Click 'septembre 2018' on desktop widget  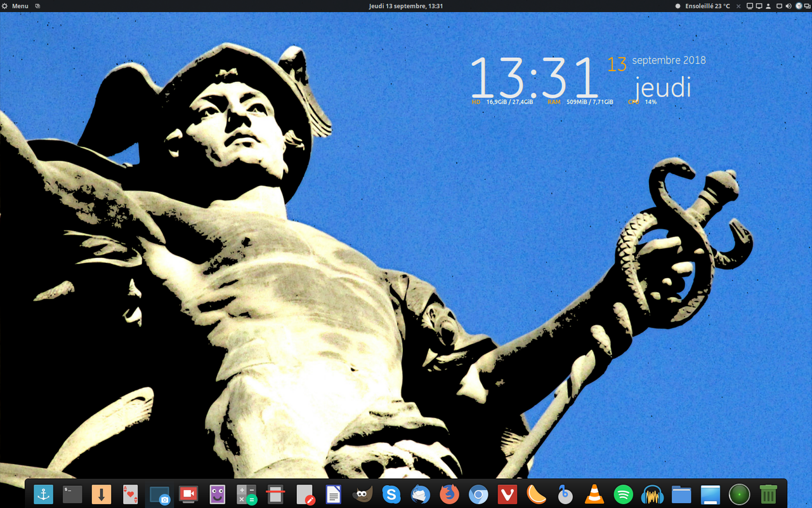pos(669,60)
